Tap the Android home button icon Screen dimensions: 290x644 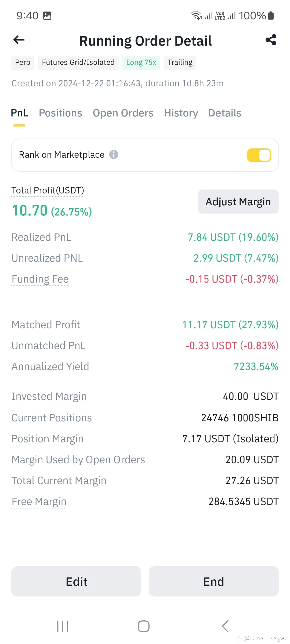(x=144, y=626)
